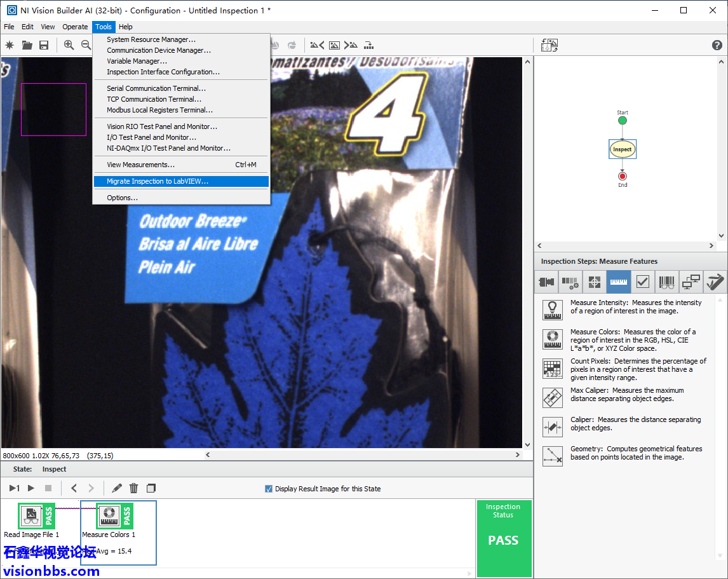
Task: Choose View Measurements from Tools menu
Action: [x=181, y=165]
